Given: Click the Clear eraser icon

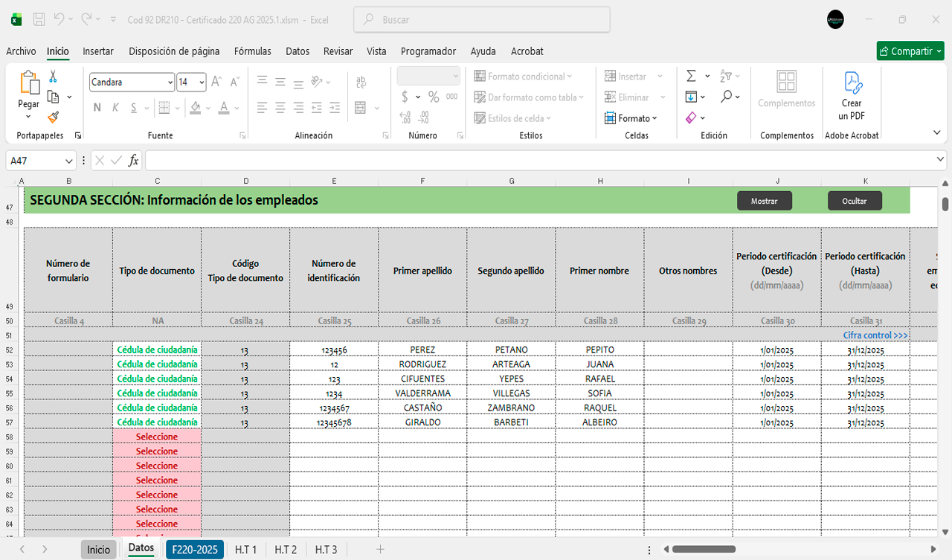Looking at the screenshot, I should [x=691, y=118].
